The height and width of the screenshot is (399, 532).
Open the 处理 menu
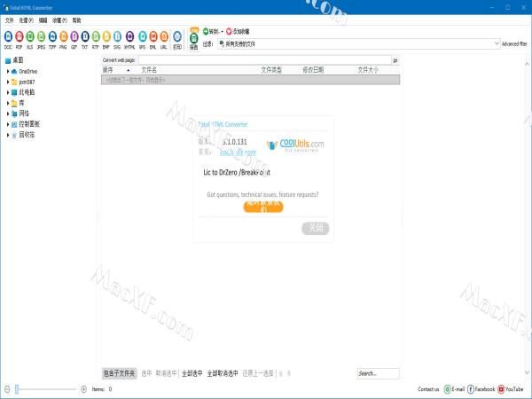click(26, 20)
